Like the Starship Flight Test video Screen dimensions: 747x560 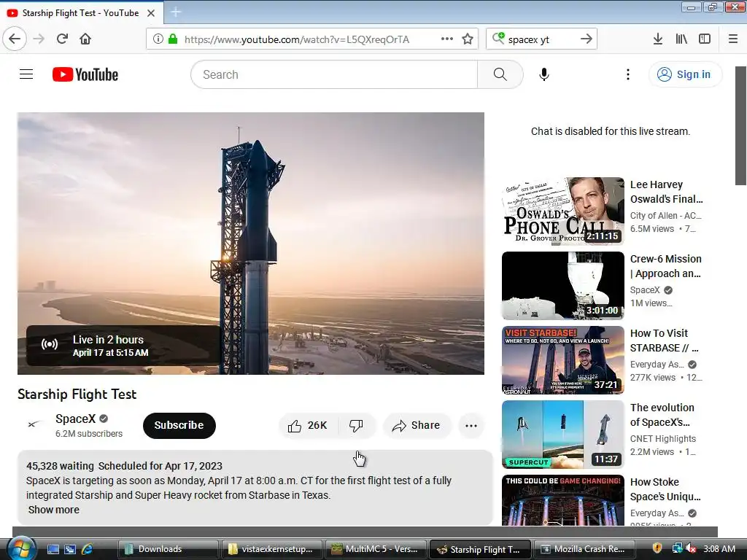(x=308, y=425)
